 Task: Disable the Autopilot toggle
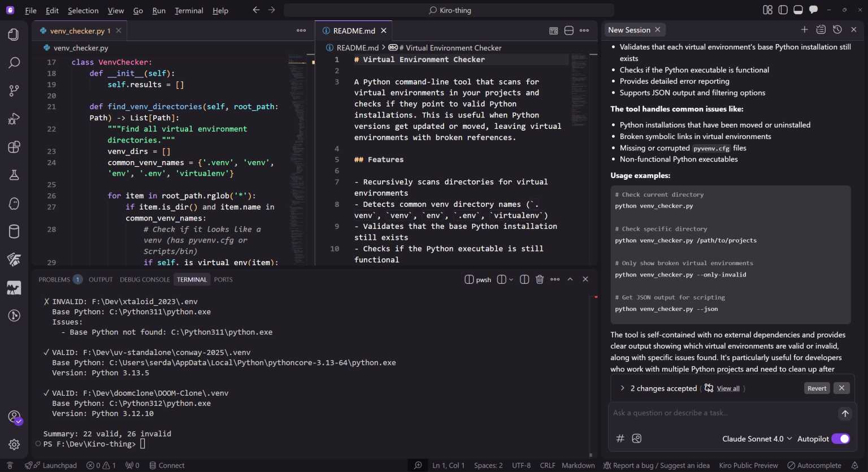(x=841, y=439)
